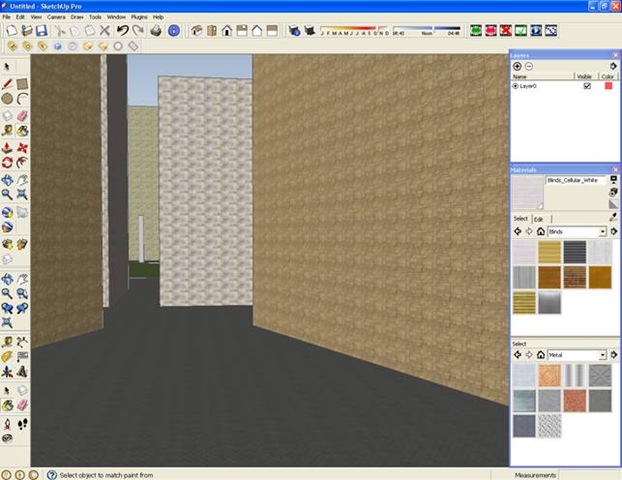Screen dimensions: 622x480
Task: Activate the Orbit tool in upper left toolbar
Action: 7,180
